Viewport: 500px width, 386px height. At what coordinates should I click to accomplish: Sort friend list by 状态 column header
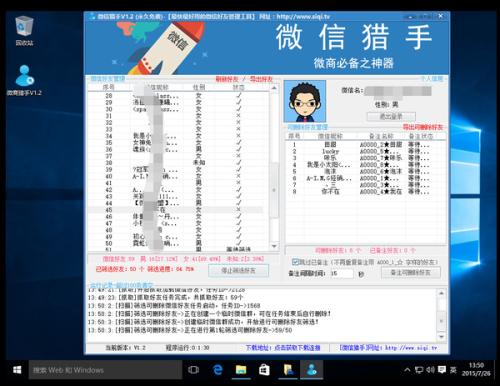(239, 87)
